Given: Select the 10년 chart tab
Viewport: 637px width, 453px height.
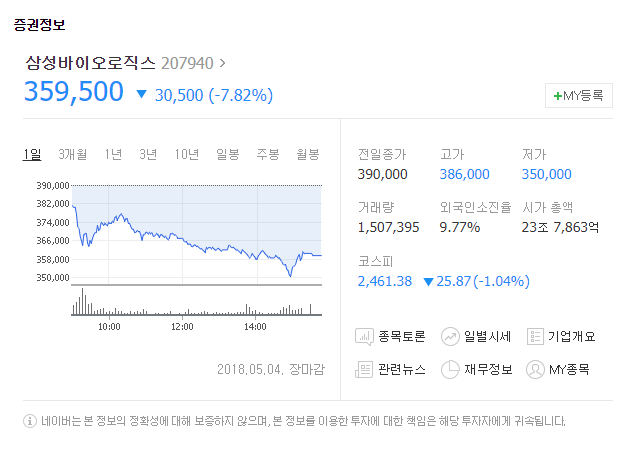Looking at the screenshot, I should (187, 154).
